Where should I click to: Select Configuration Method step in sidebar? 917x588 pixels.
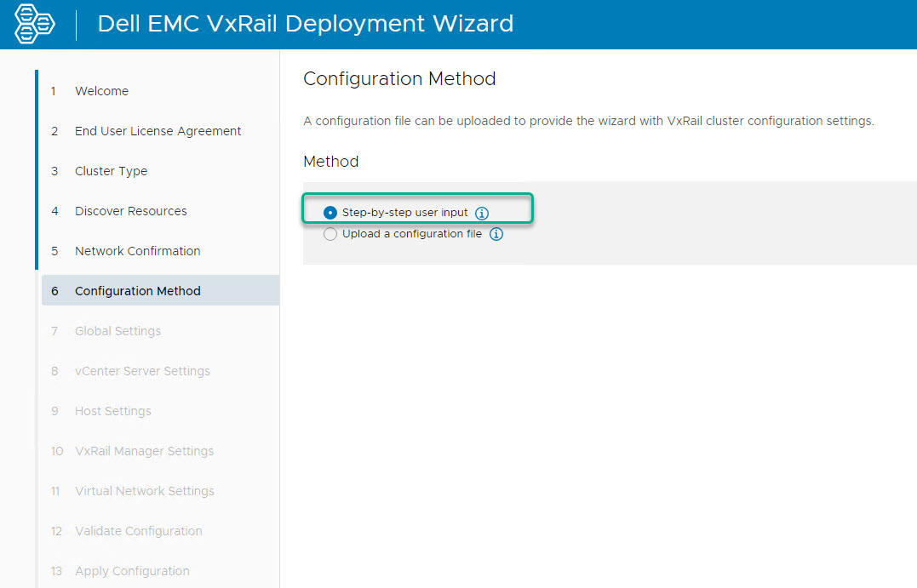point(137,291)
